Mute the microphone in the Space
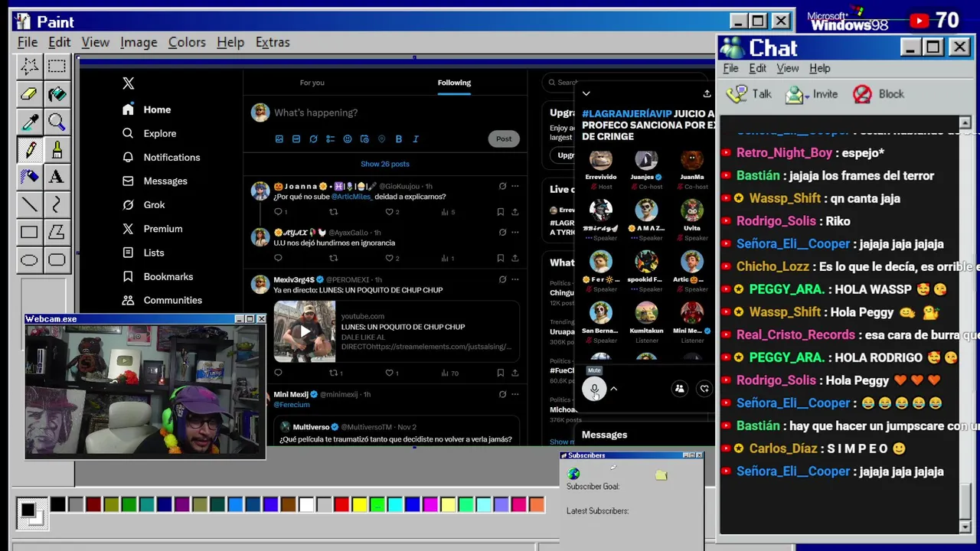 pos(594,389)
